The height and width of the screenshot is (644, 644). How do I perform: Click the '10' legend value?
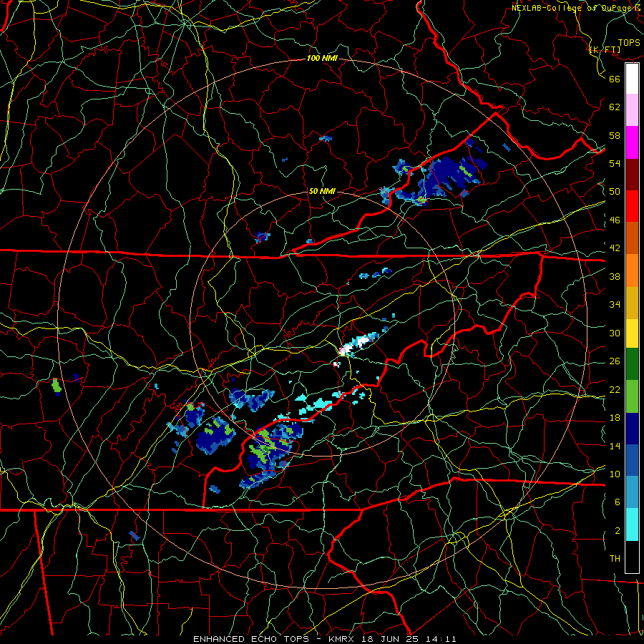click(615, 474)
